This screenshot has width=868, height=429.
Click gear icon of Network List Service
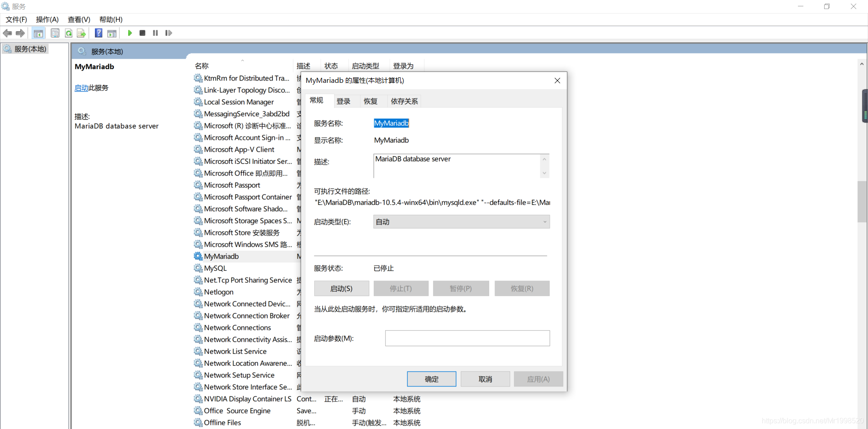pos(198,351)
